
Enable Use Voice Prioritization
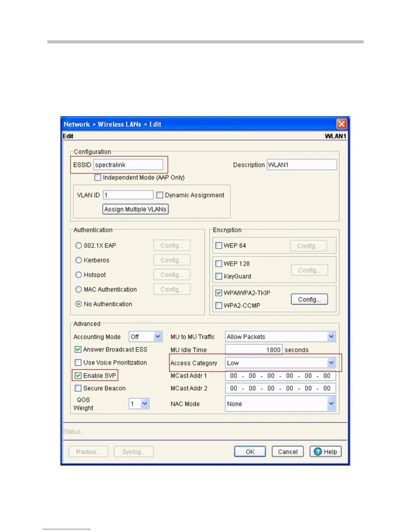point(78,362)
